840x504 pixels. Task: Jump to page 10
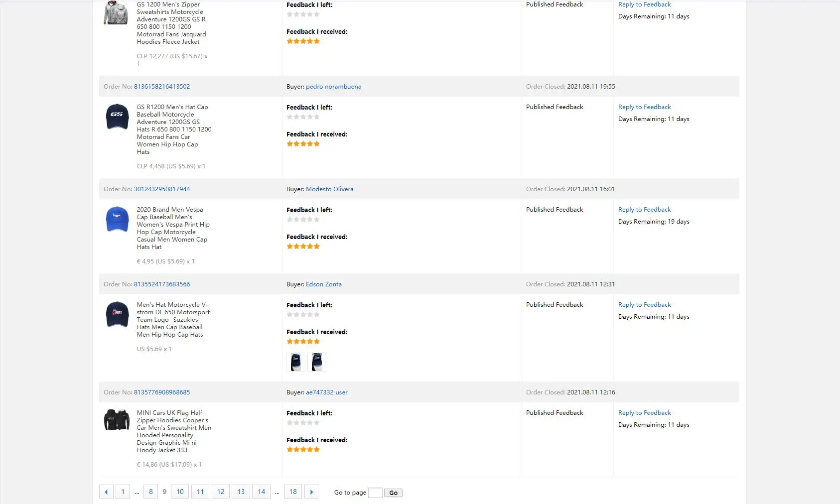pyautogui.click(x=180, y=492)
